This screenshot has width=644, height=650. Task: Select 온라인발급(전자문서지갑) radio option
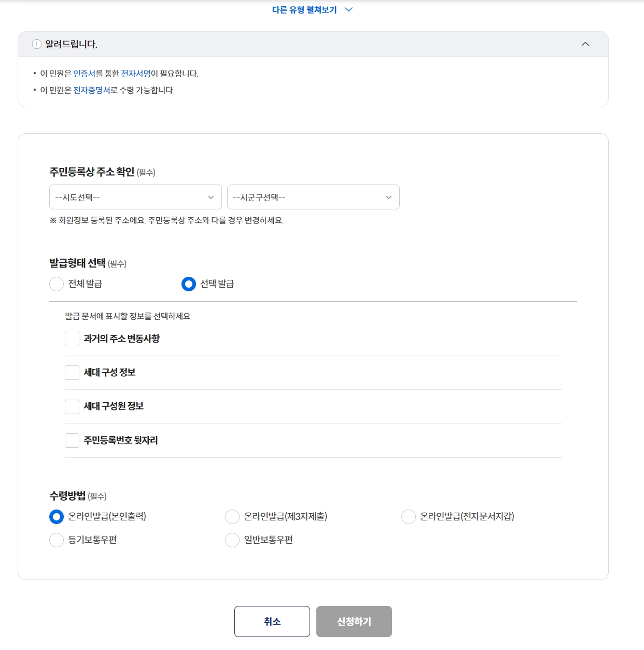coord(409,517)
